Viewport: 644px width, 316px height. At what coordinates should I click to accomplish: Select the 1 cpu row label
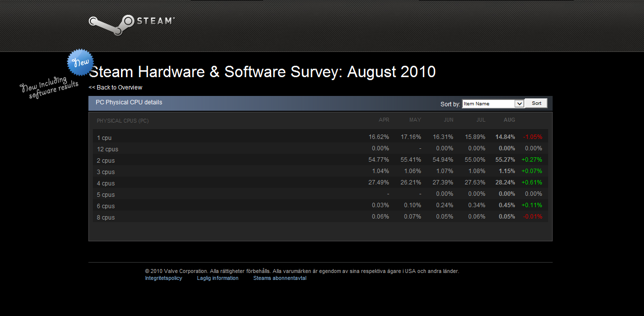pos(104,138)
